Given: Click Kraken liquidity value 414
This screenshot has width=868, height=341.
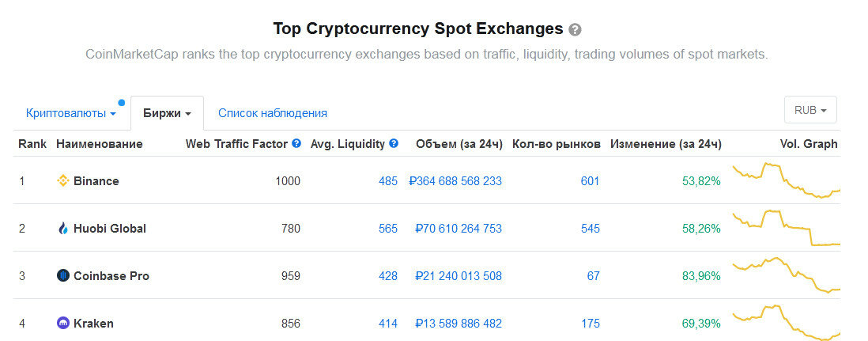Looking at the screenshot, I should [x=388, y=324].
